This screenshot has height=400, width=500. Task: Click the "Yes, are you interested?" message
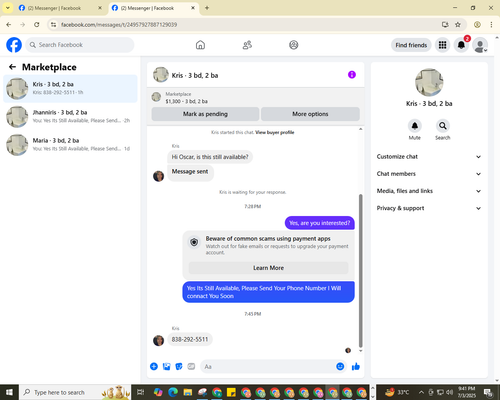tap(320, 223)
